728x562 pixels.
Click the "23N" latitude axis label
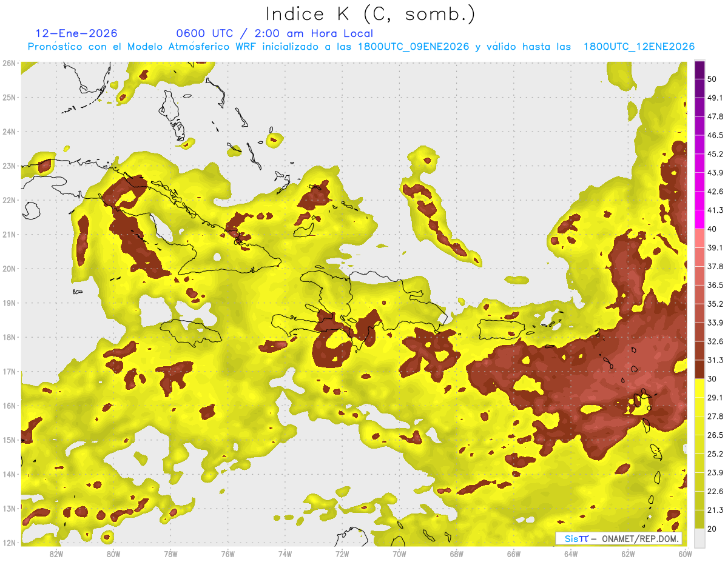tap(8, 166)
